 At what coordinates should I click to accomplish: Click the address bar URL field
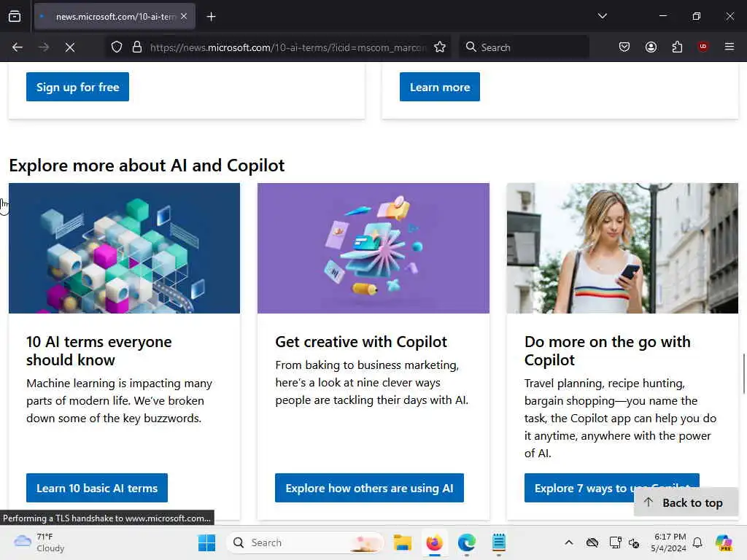coord(287,47)
